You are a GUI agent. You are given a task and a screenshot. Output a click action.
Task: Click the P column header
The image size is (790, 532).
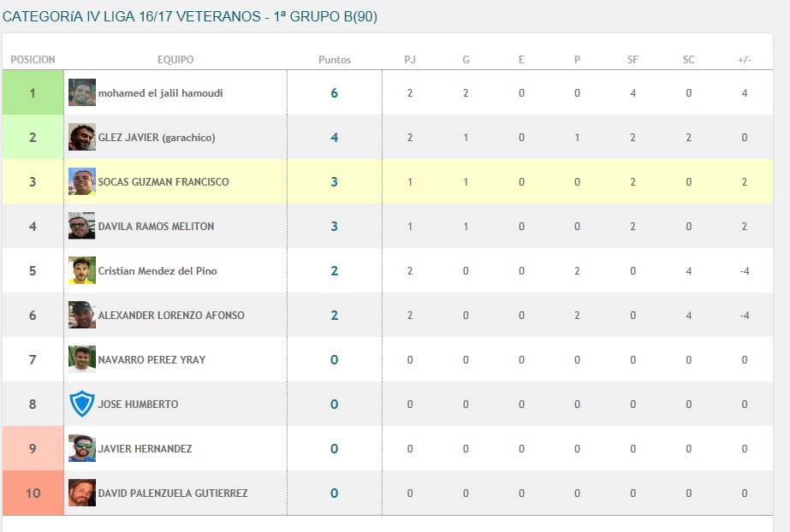tap(578, 59)
